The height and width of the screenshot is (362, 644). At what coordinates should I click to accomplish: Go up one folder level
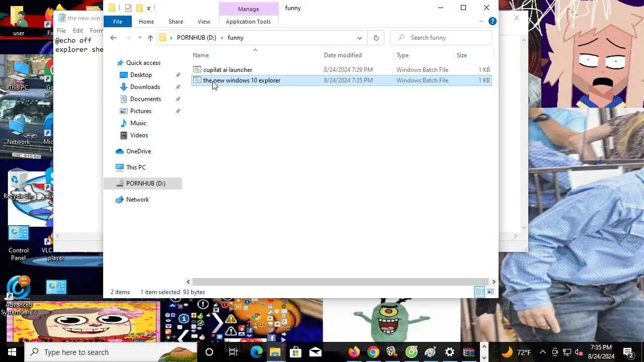(150, 38)
